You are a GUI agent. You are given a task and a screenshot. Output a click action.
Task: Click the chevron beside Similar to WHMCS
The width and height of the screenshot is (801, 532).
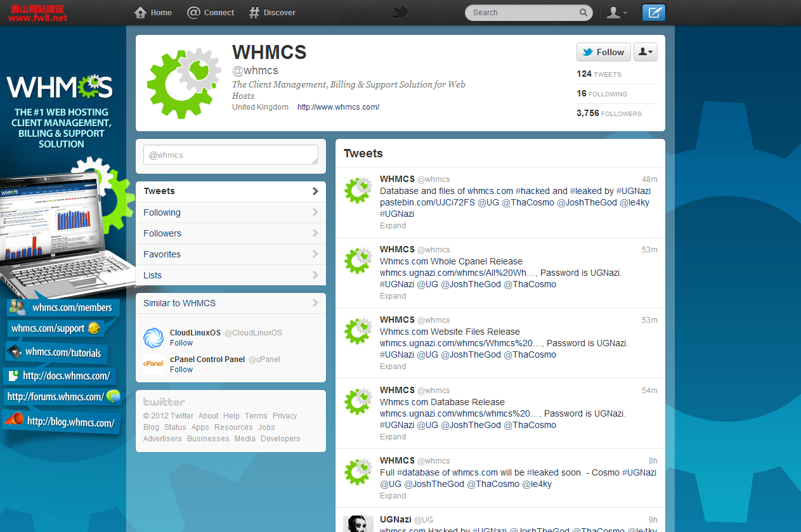315,303
